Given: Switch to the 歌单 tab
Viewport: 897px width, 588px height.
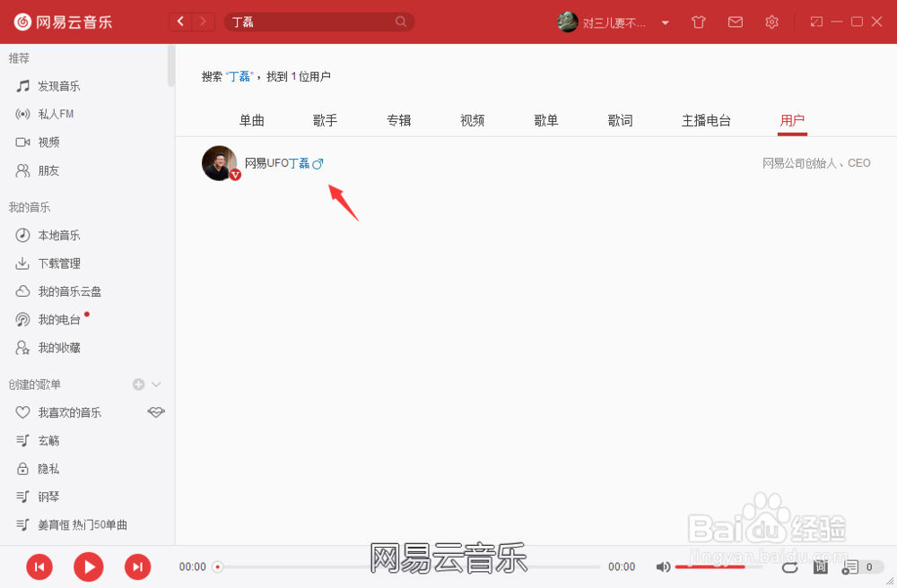Looking at the screenshot, I should coord(546,121).
